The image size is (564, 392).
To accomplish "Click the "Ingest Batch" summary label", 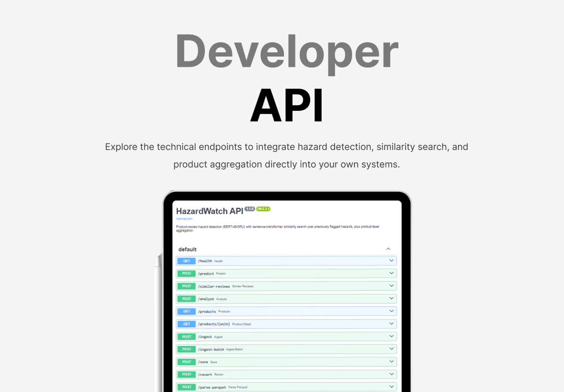I will click(x=235, y=350).
